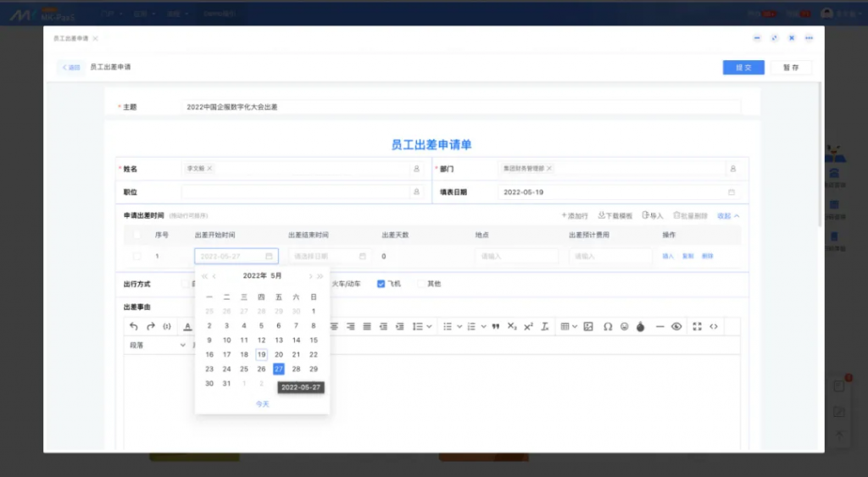Image resolution: width=868 pixels, height=477 pixels.
Task: Open the 段落 paragraph style dropdown
Action: tap(158, 346)
